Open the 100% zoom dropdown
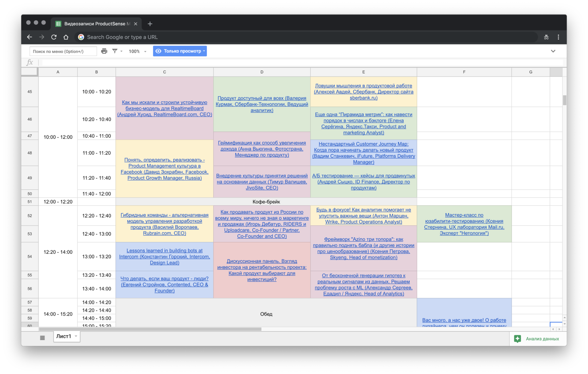Viewport: 588px width, 374px height. click(137, 51)
